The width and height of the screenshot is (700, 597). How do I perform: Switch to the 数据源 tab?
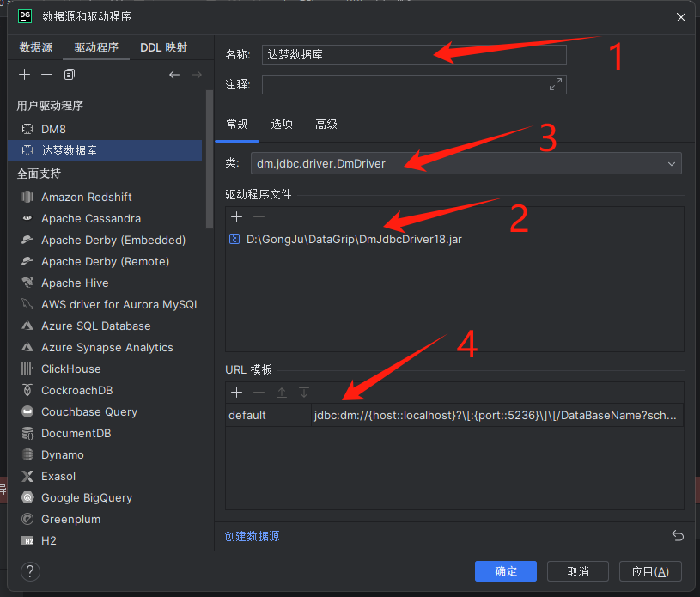(35, 47)
